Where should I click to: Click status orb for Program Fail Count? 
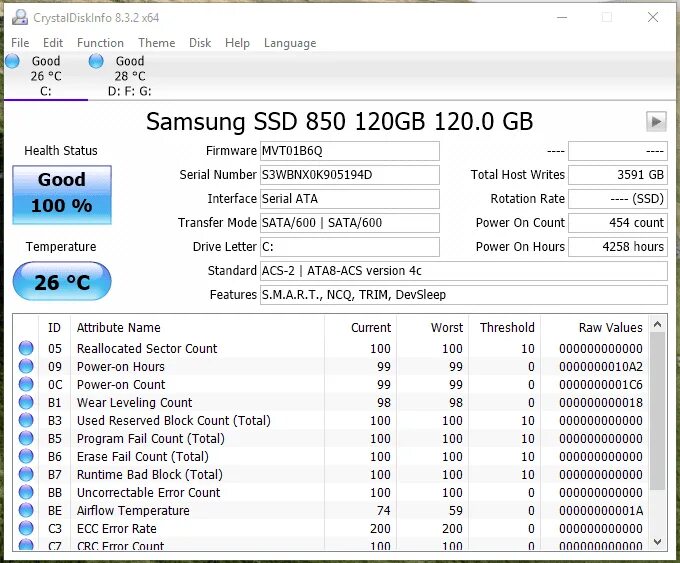pos(26,439)
